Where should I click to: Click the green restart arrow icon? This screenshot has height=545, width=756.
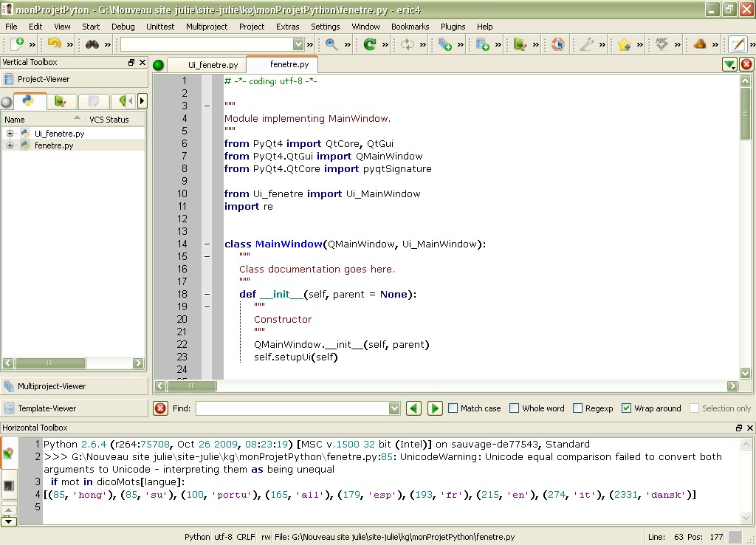click(x=369, y=44)
